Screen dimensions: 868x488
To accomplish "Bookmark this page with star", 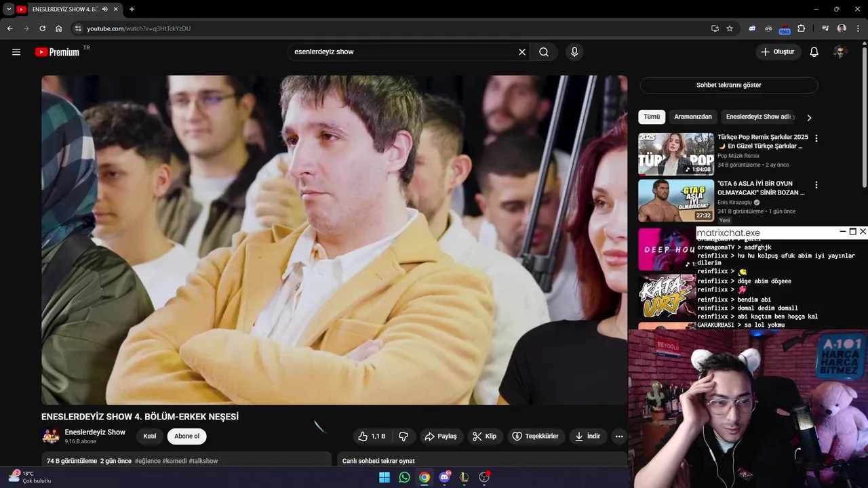I will coord(730,28).
